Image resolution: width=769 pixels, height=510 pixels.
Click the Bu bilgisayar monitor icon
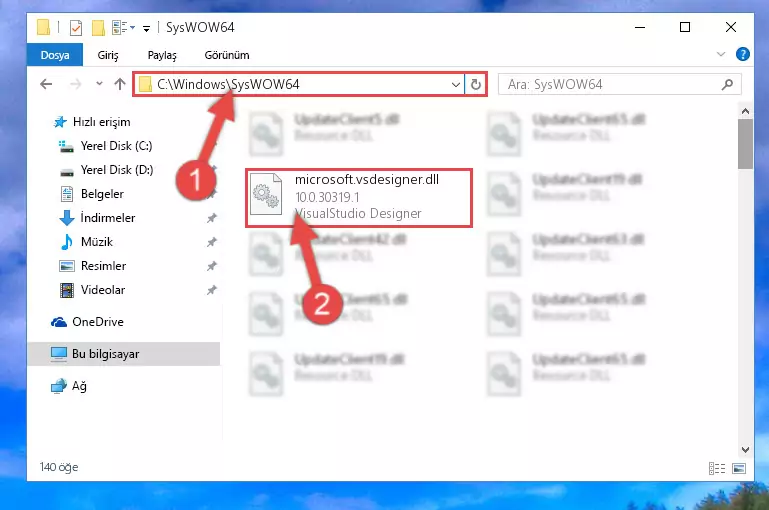click(59, 354)
